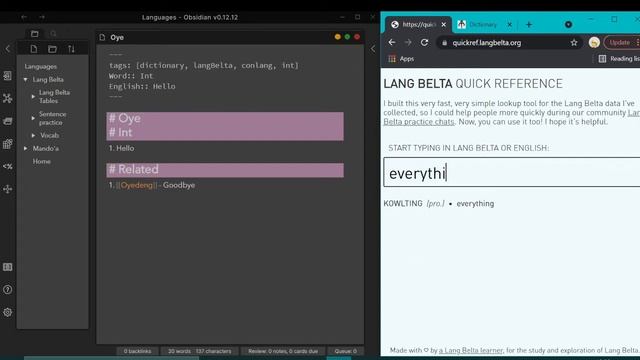Select the quickref tab in Chrome
This screenshot has height=360, width=640.
[x=417, y=24]
